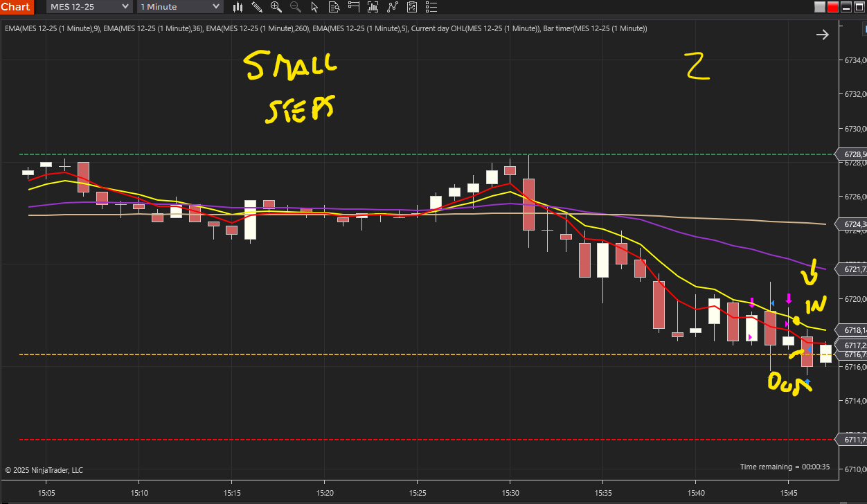Screen dimensions: 867x504
Task: Click the Time remaining bar timer text
Action: 785,467
